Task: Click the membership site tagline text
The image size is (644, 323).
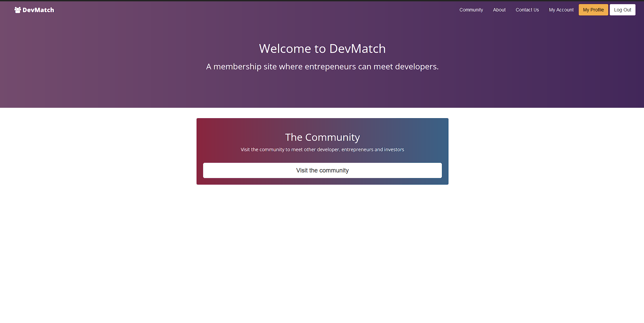Action: 322,66
